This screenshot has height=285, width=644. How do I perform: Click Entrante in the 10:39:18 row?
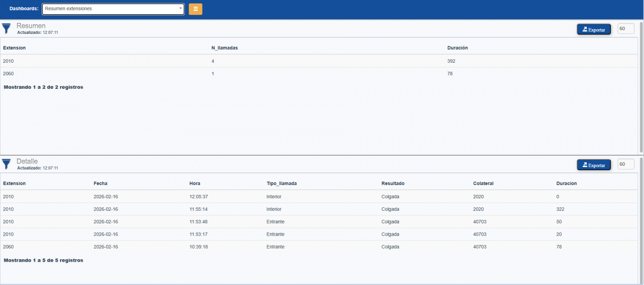click(275, 246)
